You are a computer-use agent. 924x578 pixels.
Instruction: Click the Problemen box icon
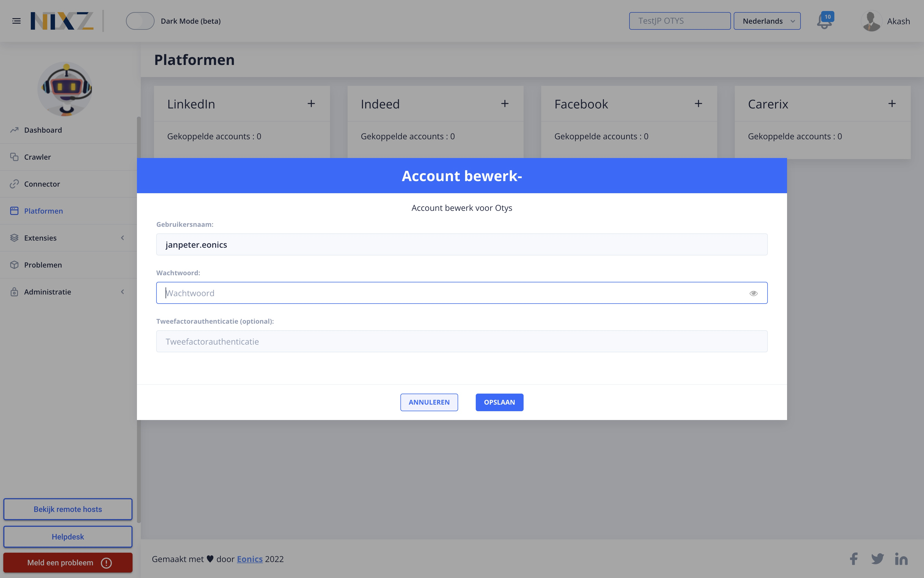(x=14, y=265)
